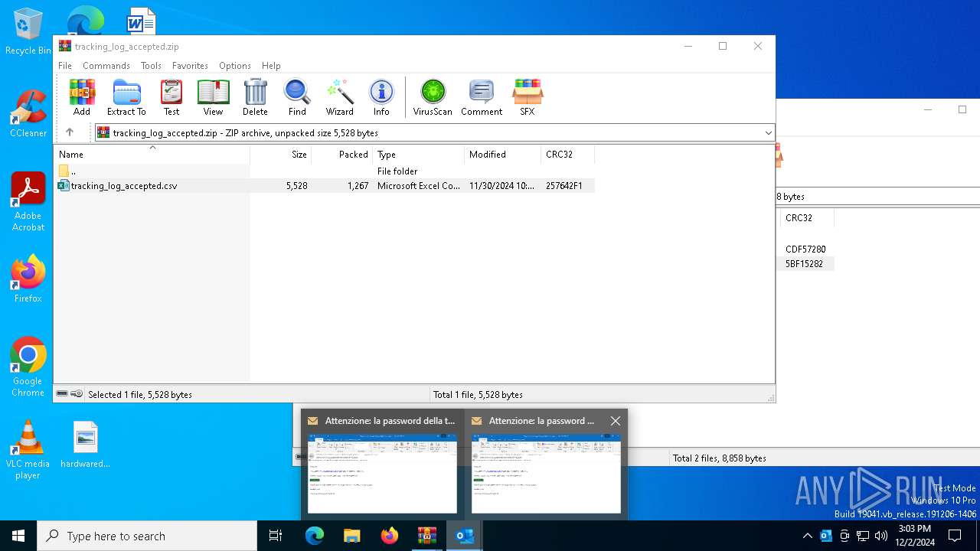Open the Recycle Bin desktop icon

[28, 32]
